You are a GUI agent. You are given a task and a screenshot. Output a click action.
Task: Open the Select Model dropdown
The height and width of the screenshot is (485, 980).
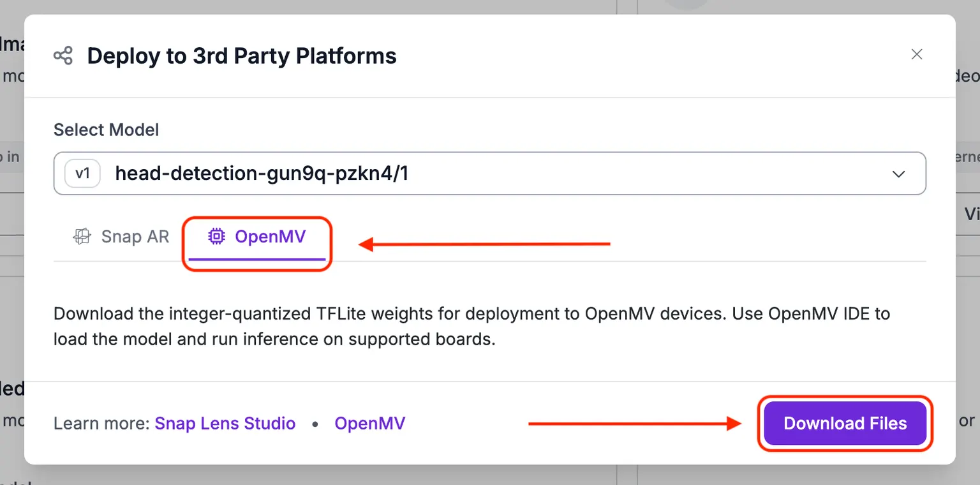pyautogui.click(x=489, y=173)
